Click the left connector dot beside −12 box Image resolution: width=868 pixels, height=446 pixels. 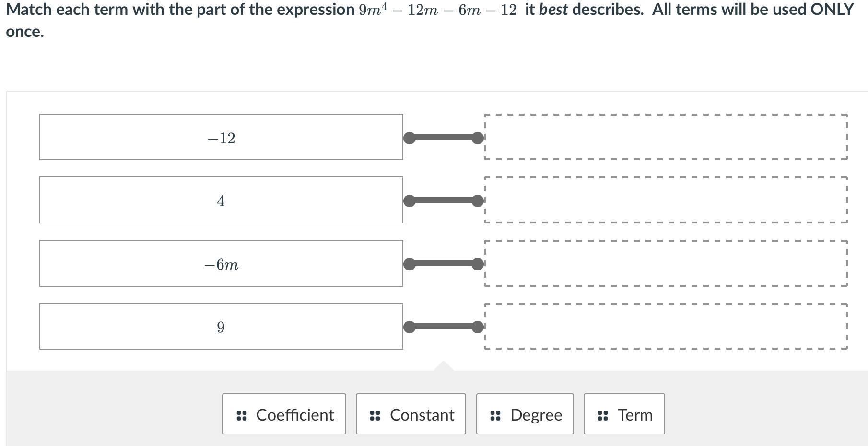pyautogui.click(x=410, y=138)
